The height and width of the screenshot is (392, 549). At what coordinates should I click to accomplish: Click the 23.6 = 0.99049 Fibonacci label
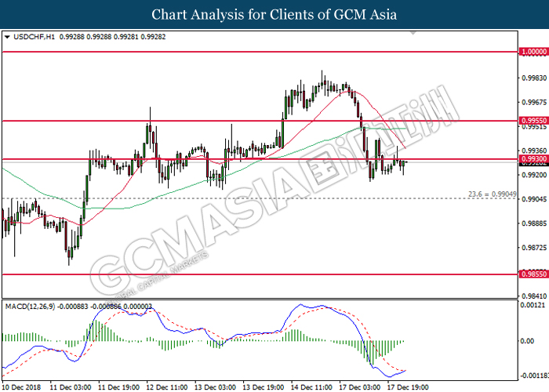492,194
